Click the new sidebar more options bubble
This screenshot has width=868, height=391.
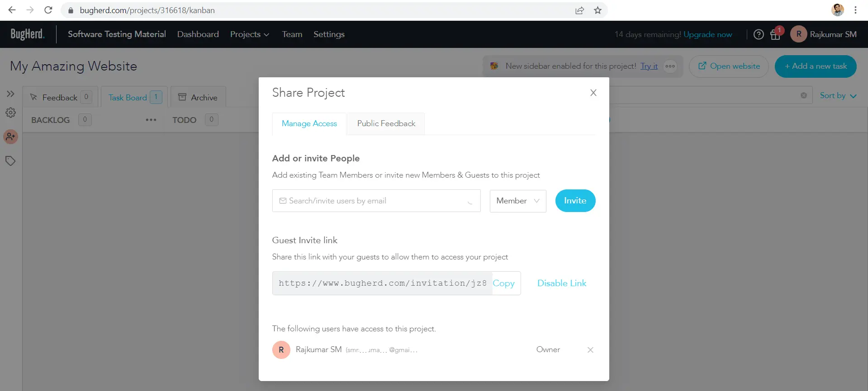[x=670, y=66]
